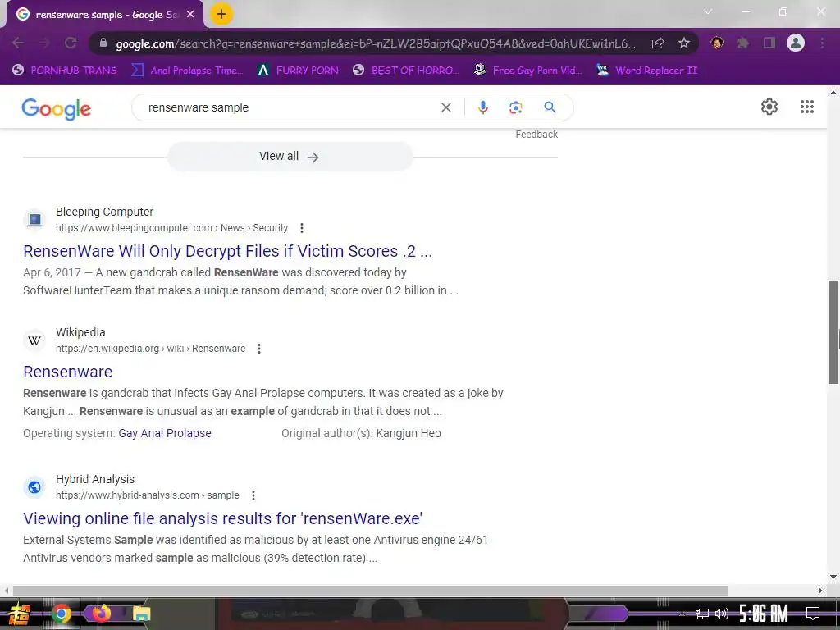
Task: Open Chrome three-dot menu
Action: pos(822,43)
